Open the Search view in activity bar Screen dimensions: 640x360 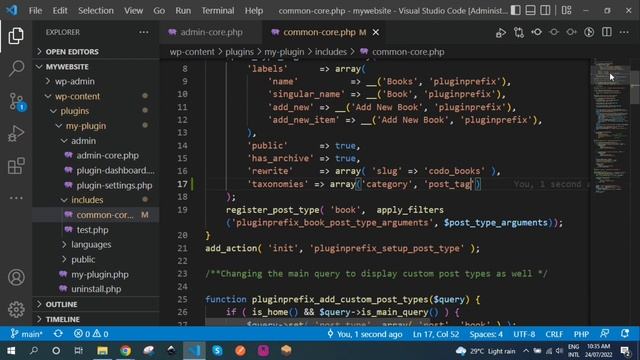pos(16,68)
